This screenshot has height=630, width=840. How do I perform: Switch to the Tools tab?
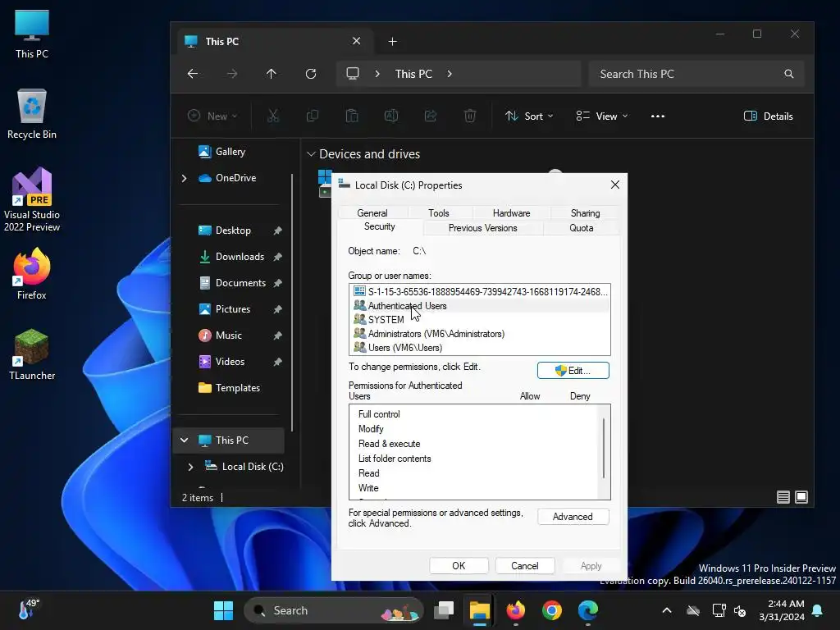[439, 212]
